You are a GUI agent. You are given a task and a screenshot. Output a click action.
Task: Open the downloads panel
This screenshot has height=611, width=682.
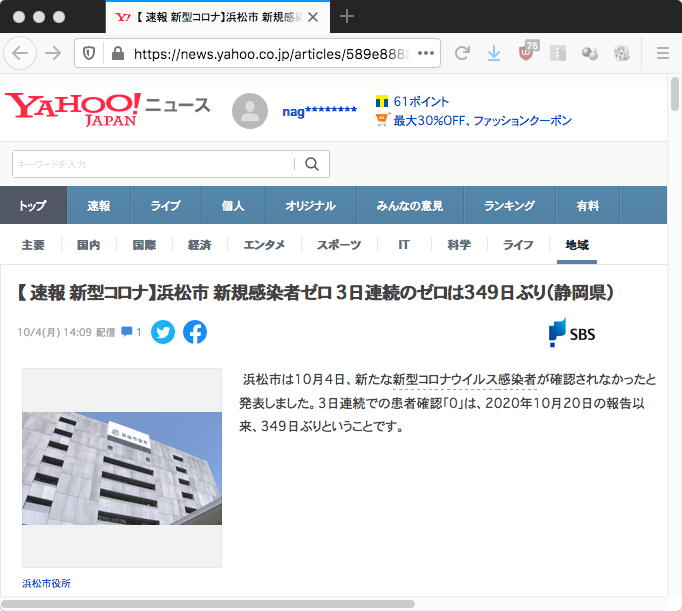coord(494,53)
